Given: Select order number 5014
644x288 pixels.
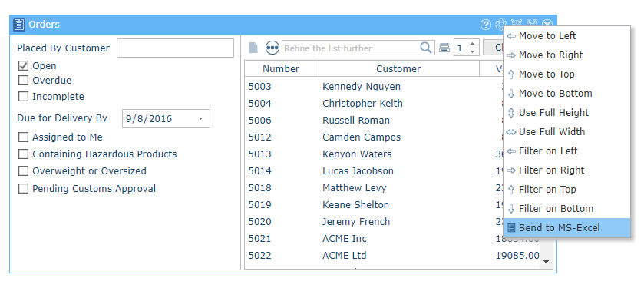Looking at the screenshot, I should tap(260, 171).
